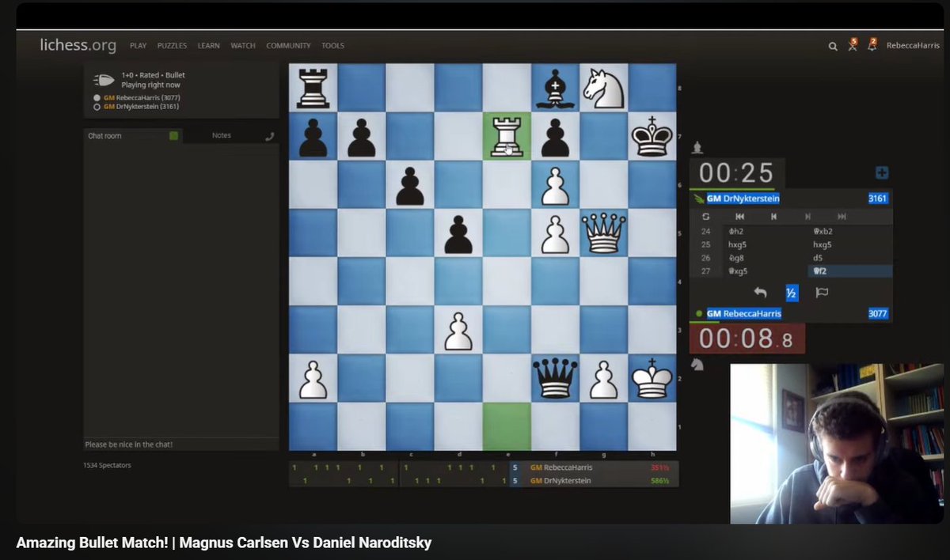Viewport: 950px width, 560px height.
Task: Select the queen on f2
Action: (x=556, y=378)
